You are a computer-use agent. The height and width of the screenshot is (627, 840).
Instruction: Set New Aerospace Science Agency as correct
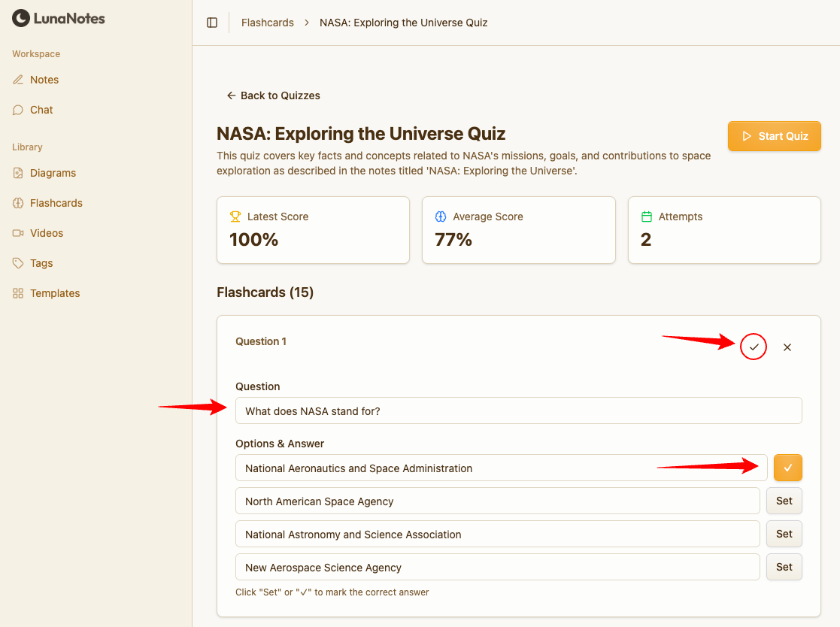pos(784,567)
